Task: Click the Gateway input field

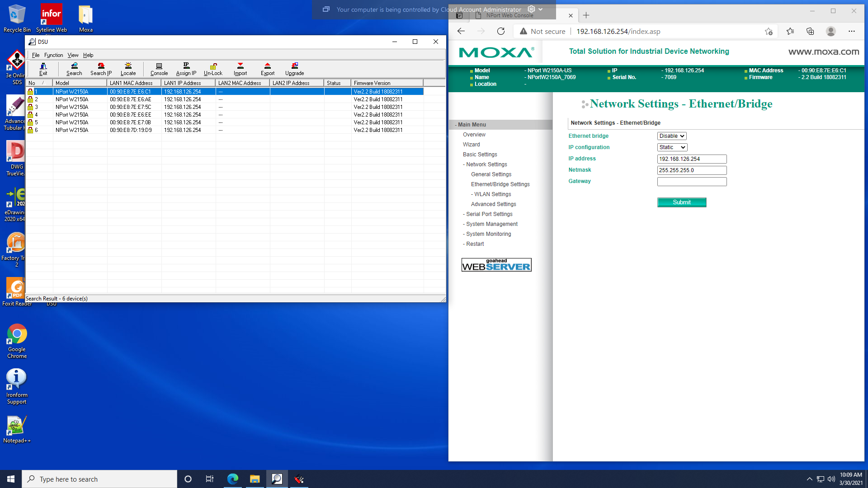Action: pos(692,182)
